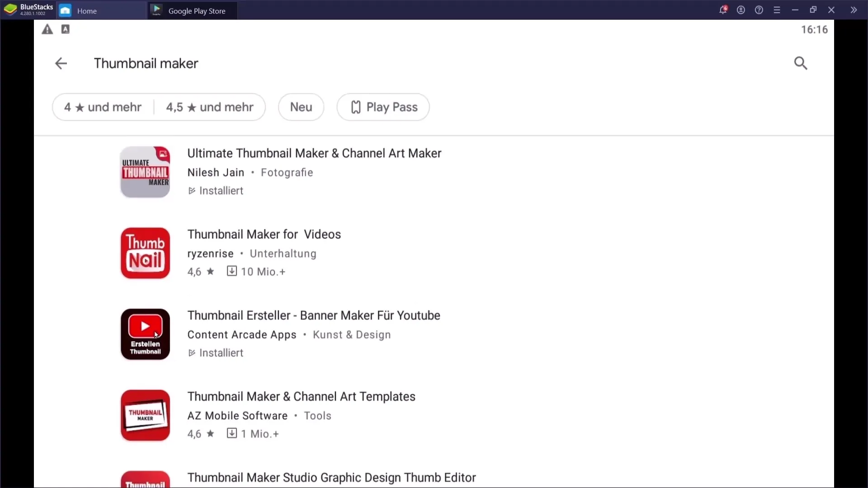Viewport: 868px width, 488px height.
Task: Click developer Content Arcade Apps
Action: tap(242, 335)
